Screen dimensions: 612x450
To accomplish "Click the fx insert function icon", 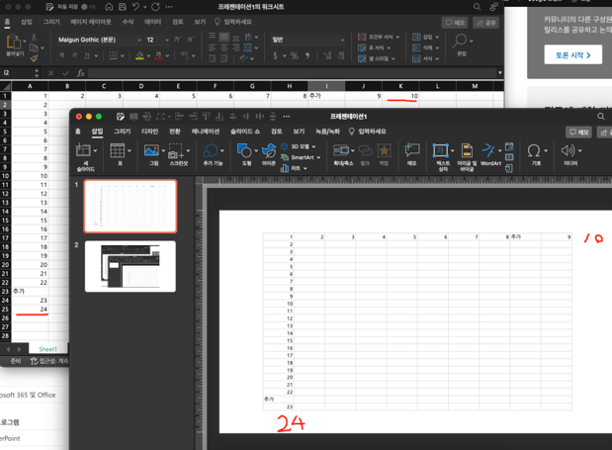I will click(x=80, y=73).
